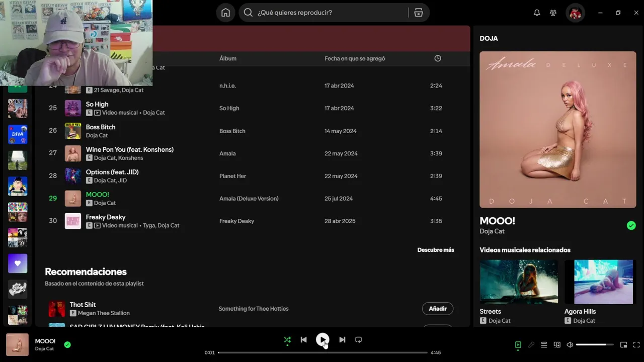Open Connect to a device icon

pos(557,345)
